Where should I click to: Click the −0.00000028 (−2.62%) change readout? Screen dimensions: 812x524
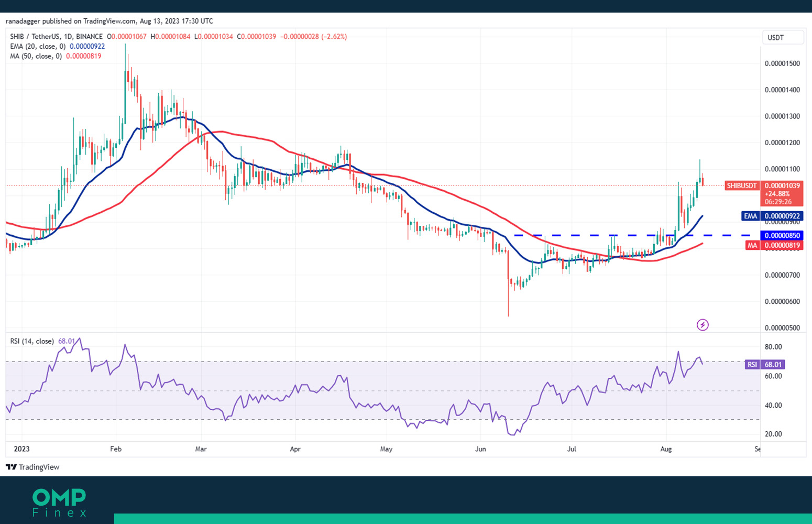click(314, 37)
